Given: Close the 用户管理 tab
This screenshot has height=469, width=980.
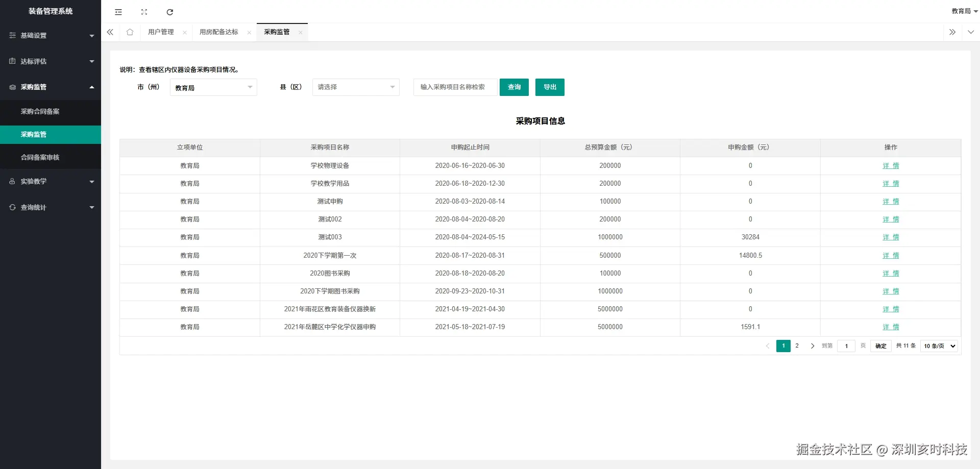Looking at the screenshot, I should pos(185,33).
